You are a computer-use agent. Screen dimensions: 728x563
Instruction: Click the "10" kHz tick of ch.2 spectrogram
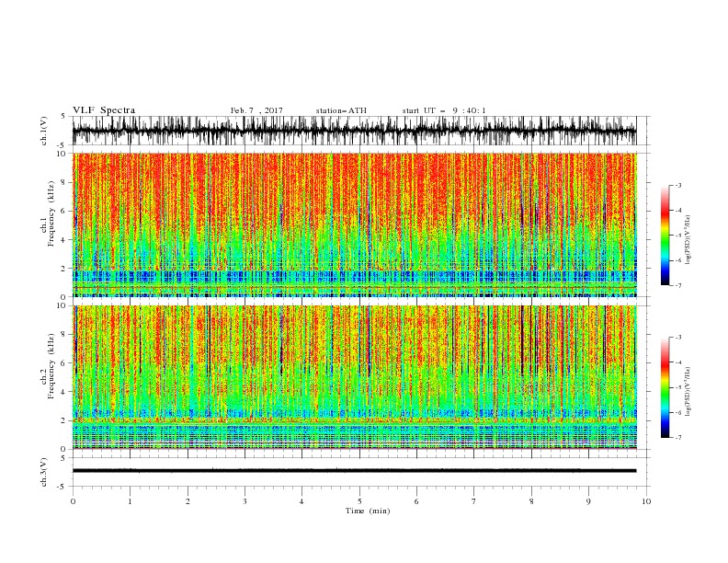[62, 305]
